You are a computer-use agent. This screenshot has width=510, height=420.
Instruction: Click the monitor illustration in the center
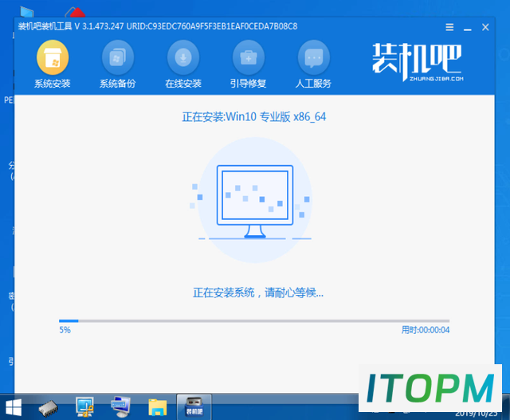[255, 201]
